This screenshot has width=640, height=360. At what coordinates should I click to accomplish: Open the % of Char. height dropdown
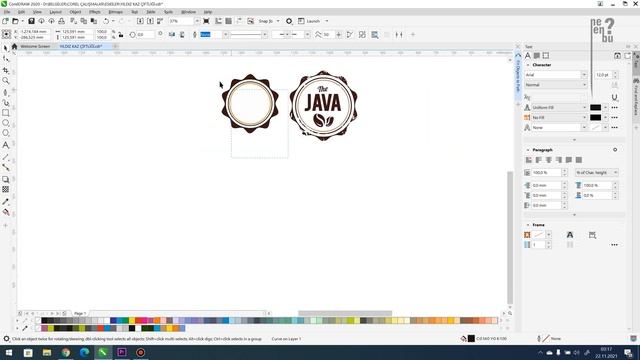596,173
